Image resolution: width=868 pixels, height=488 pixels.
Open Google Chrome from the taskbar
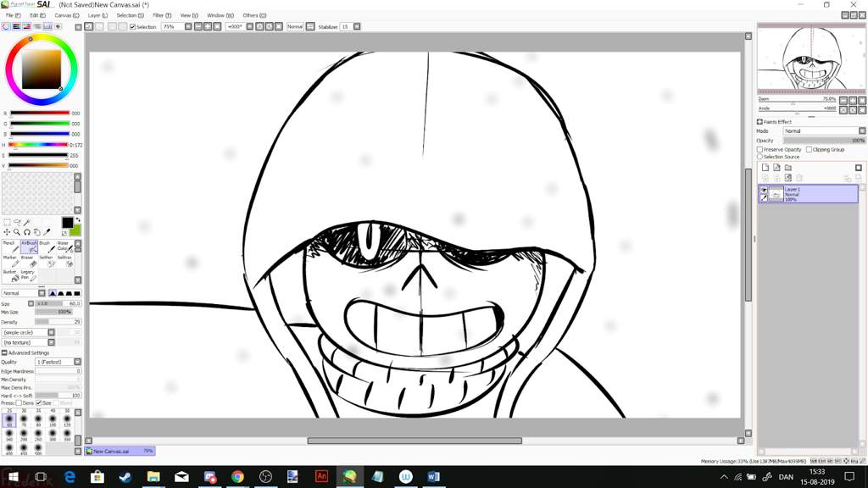point(237,476)
